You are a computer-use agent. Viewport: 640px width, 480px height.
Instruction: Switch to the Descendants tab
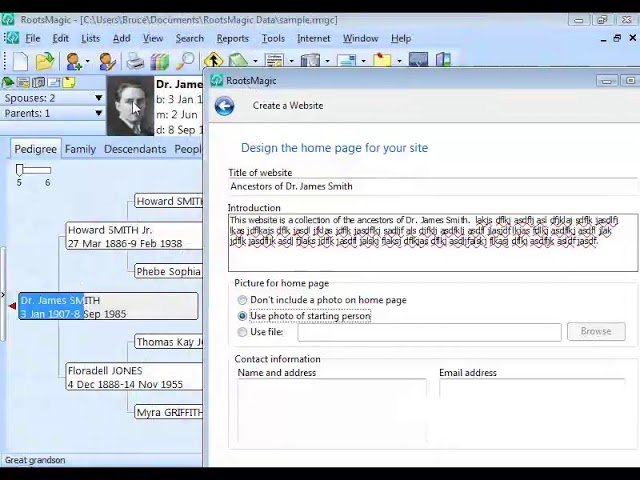(x=135, y=149)
